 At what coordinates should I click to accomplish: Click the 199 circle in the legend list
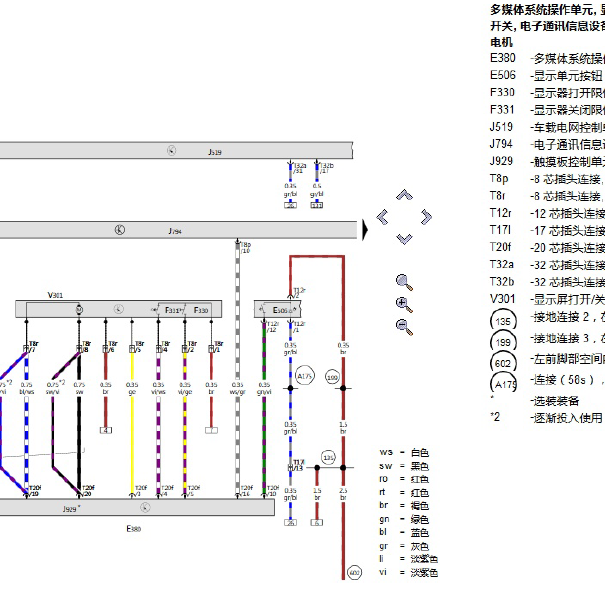[x=503, y=342]
